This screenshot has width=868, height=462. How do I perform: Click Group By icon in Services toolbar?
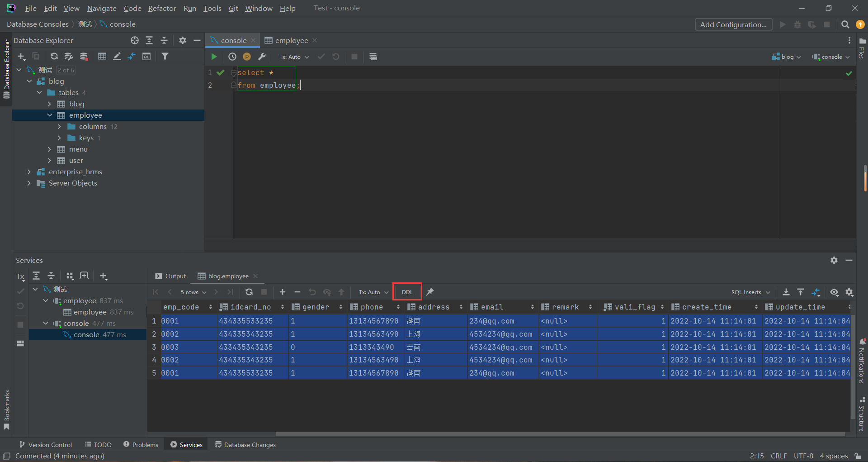coord(70,276)
